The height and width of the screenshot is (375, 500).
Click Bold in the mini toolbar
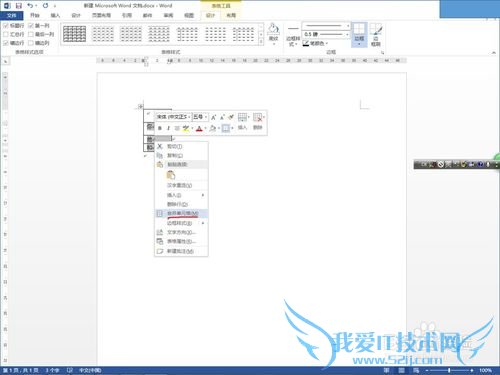160,128
